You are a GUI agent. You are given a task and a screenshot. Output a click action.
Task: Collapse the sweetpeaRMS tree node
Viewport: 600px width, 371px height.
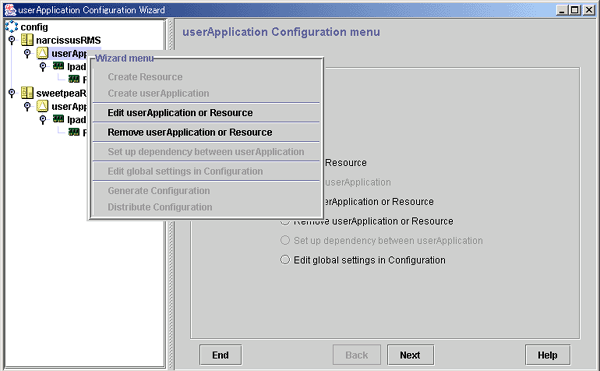(x=12, y=93)
